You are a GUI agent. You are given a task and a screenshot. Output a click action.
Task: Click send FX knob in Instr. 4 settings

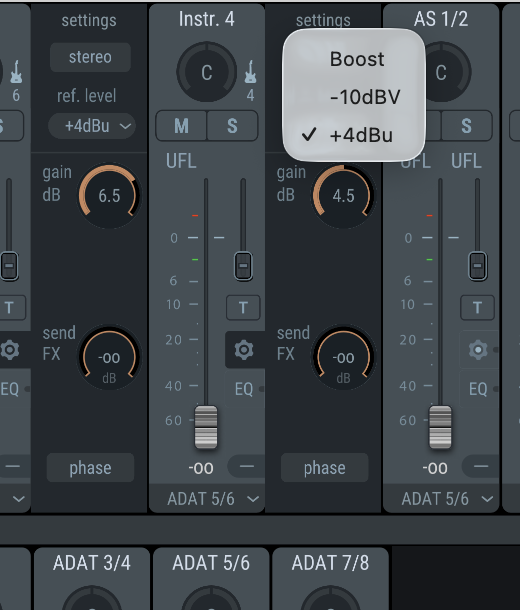click(343, 357)
